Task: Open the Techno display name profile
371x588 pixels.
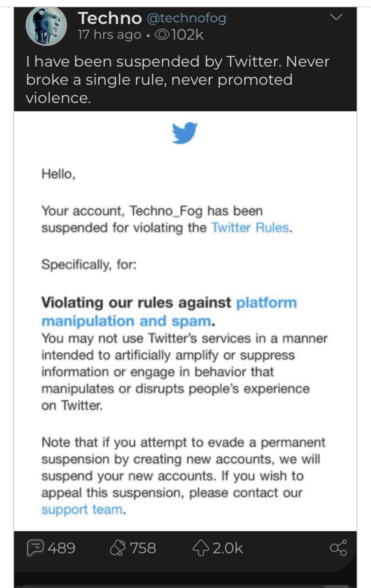Action: tap(110, 18)
